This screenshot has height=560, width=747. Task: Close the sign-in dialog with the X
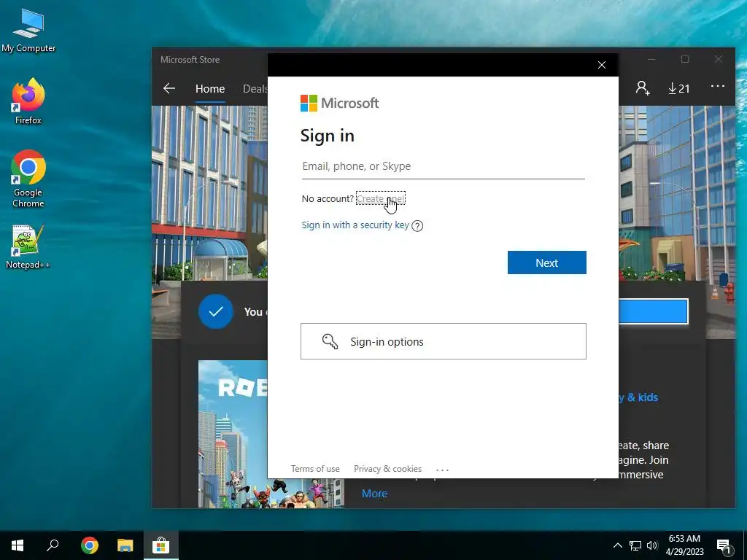point(602,65)
